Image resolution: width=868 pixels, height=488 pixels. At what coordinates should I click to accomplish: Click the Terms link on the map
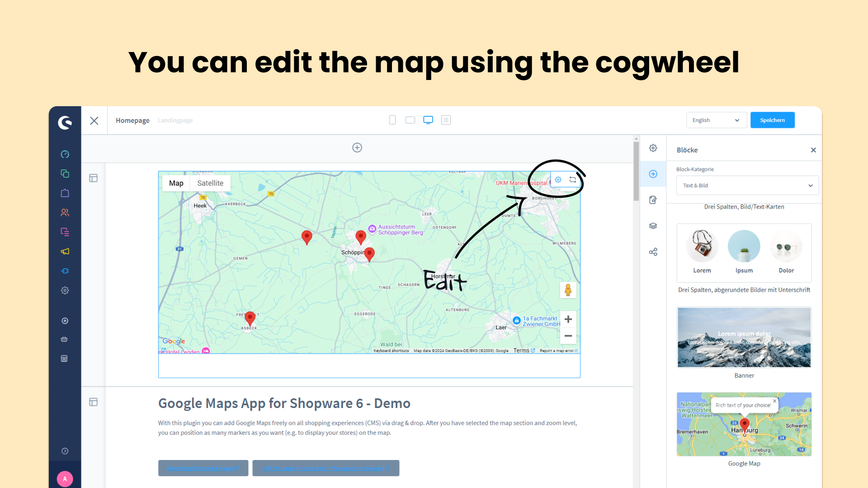[x=524, y=351]
